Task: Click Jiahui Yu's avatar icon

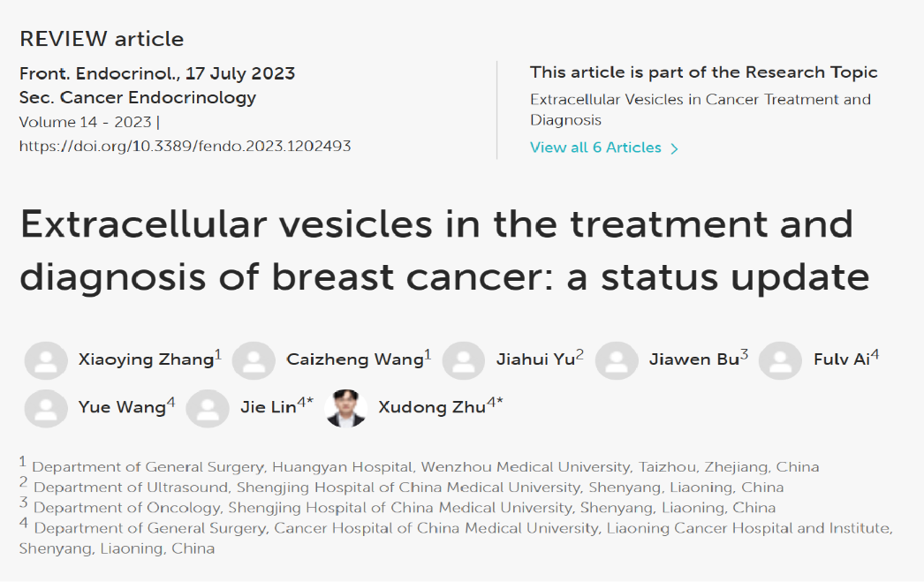Action: click(464, 360)
